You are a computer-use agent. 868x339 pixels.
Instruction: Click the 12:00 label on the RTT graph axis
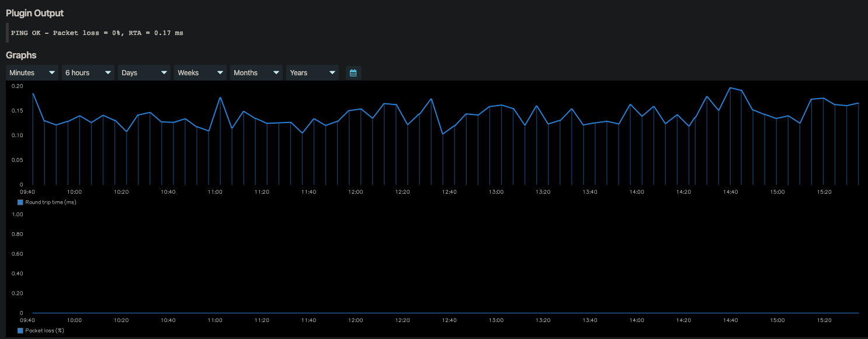coord(355,191)
